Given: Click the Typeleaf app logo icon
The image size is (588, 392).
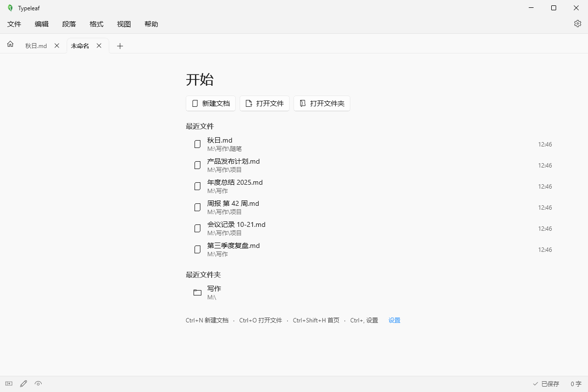Looking at the screenshot, I should point(10,8).
